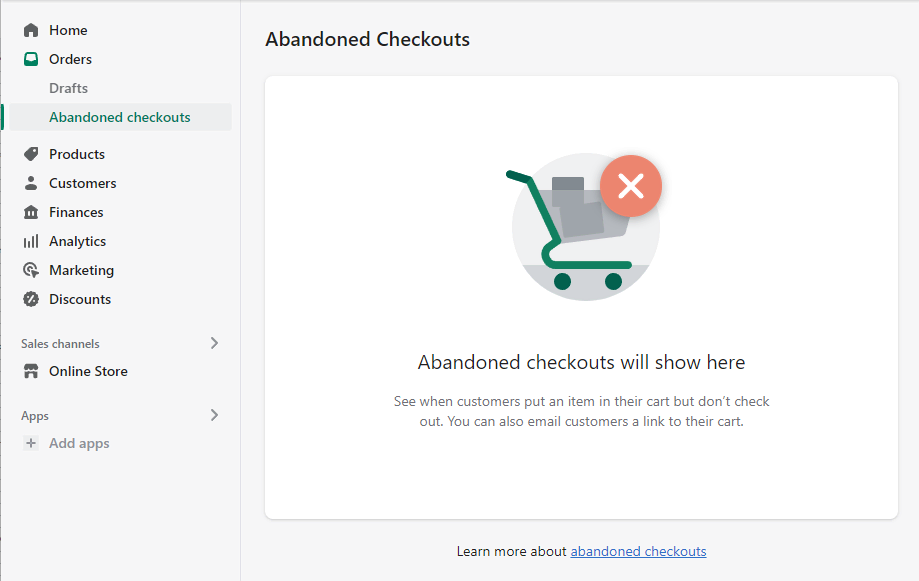Select Abandoned checkouts in sidebar
Viewport: 919px width, 581px height.
coord(120,117)
